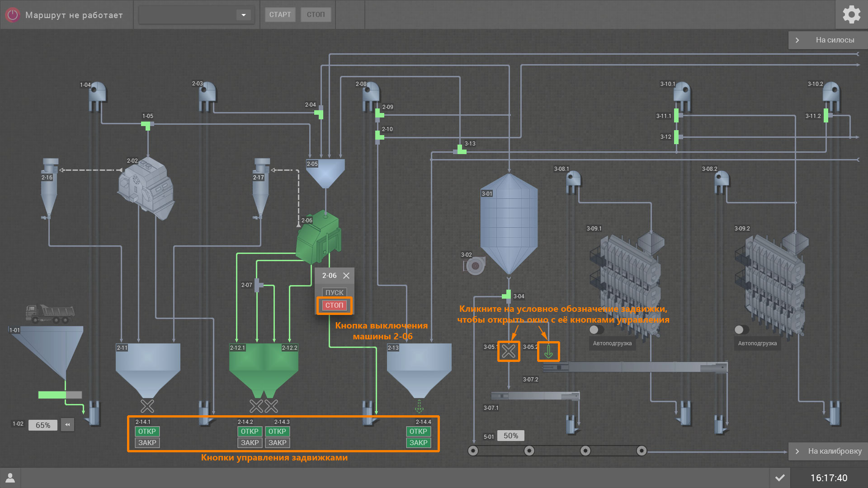Open the settings gear icon
This screenshot has height=488, width=868.
coord(851,14)
